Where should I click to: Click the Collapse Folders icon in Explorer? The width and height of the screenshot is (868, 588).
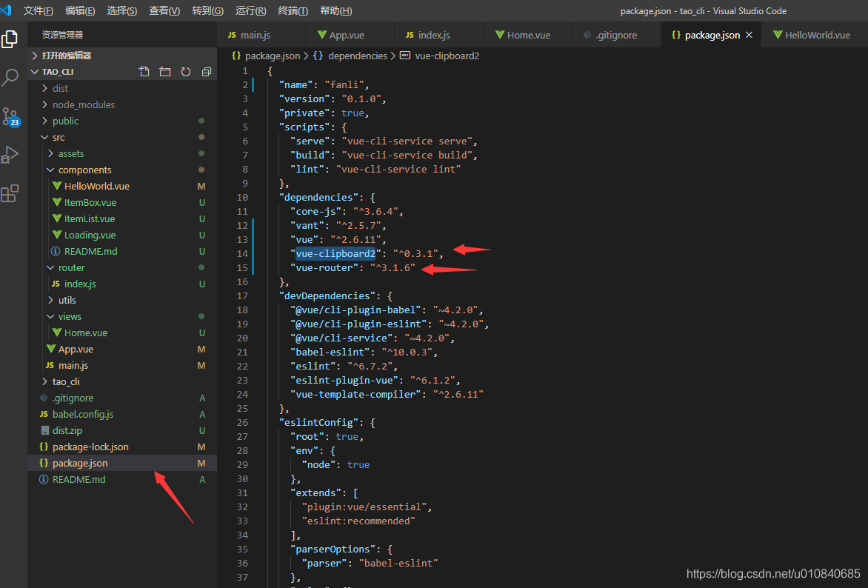click(x=207, y=71)
